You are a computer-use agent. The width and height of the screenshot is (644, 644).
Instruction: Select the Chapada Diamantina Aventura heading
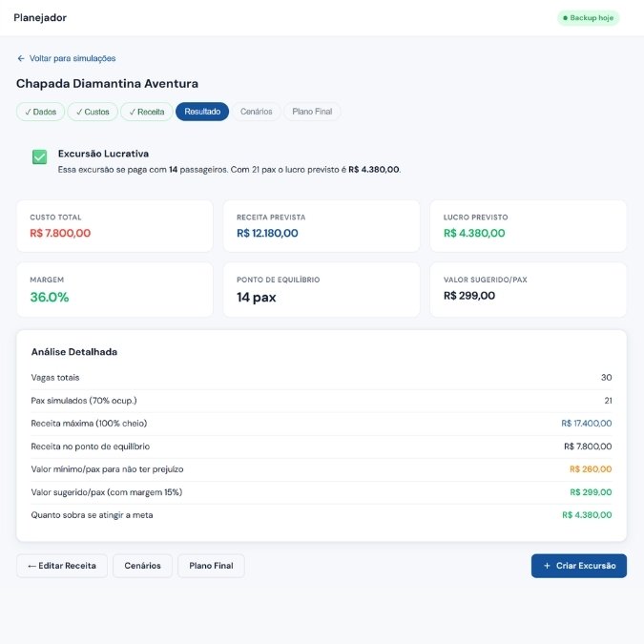pos(107,83)
